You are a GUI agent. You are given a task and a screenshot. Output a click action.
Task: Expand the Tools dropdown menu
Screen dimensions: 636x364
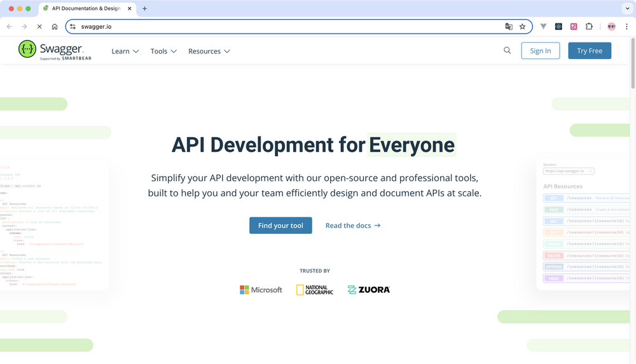[x=163, y=51]
